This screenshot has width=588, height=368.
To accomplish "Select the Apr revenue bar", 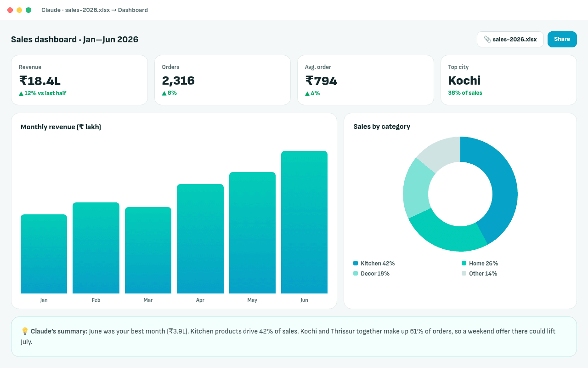I will [x=200, y=239].
